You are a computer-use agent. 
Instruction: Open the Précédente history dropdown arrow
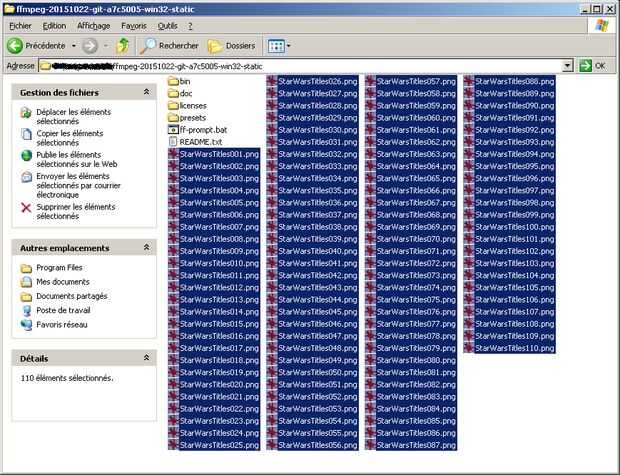click(x=74, y=46)
